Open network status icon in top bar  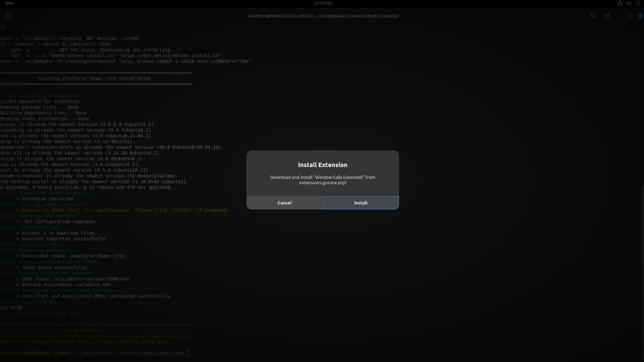pyautogui.click(x=620, y=3)
